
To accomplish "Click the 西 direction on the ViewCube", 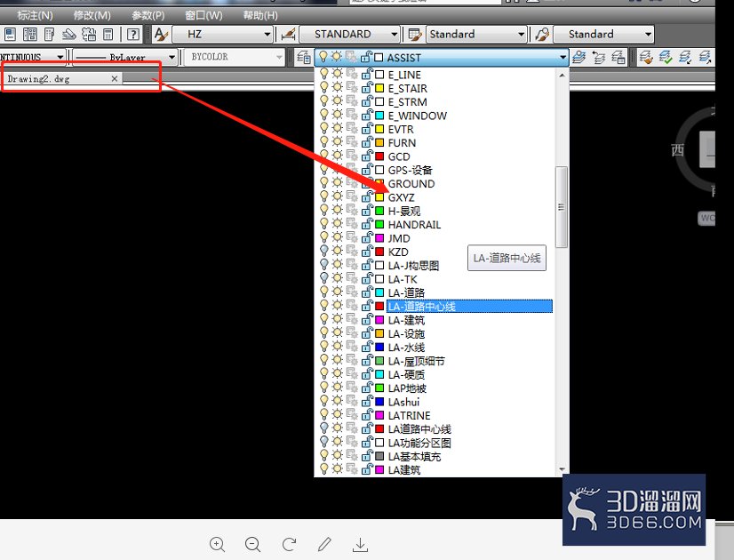I will (678, 150).
